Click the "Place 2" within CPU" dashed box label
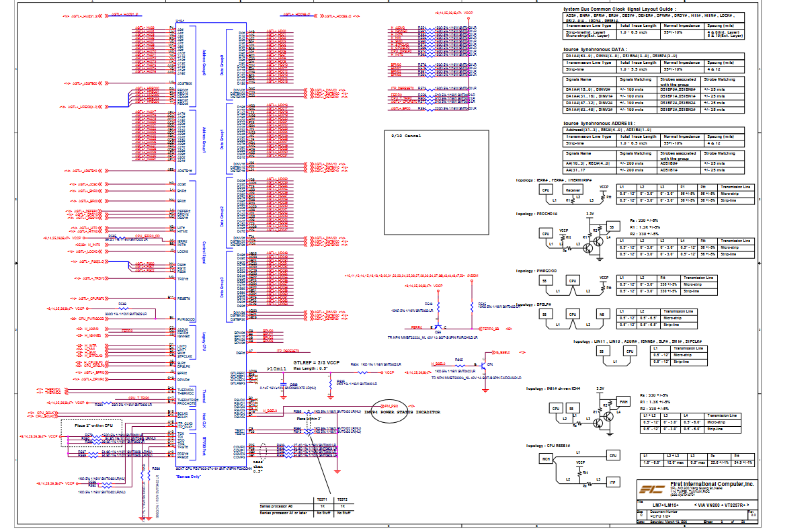This screenshot has width=812, height=529. pyautogui.click(x=93, y=425)
